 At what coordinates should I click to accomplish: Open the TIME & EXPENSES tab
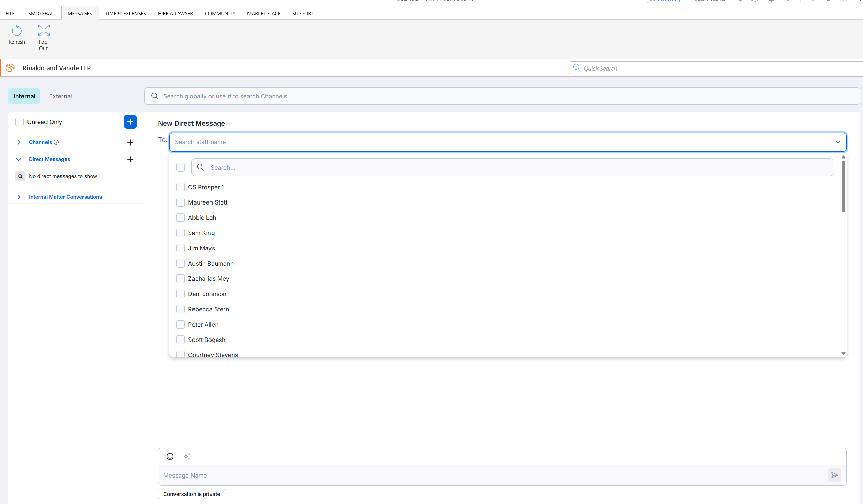click(x=125, y=13)
